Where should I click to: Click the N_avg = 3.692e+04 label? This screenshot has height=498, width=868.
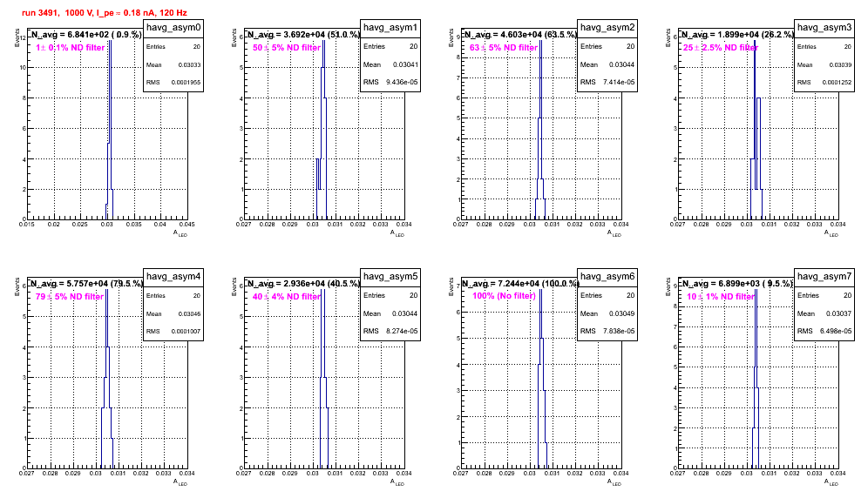pyautogui.click(x=303, y=34)
